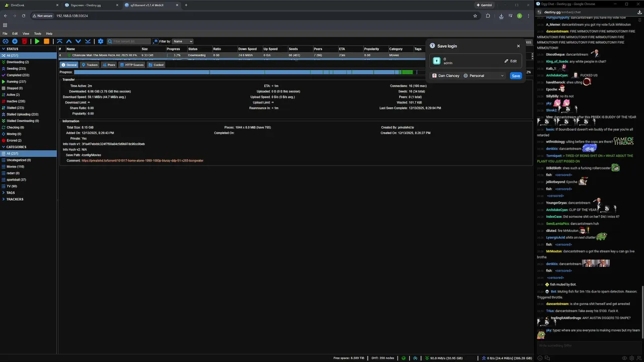Sort torrents by Size column header
Image resolution: width=644 pixels, height=362 pixels.
(153, 49)
